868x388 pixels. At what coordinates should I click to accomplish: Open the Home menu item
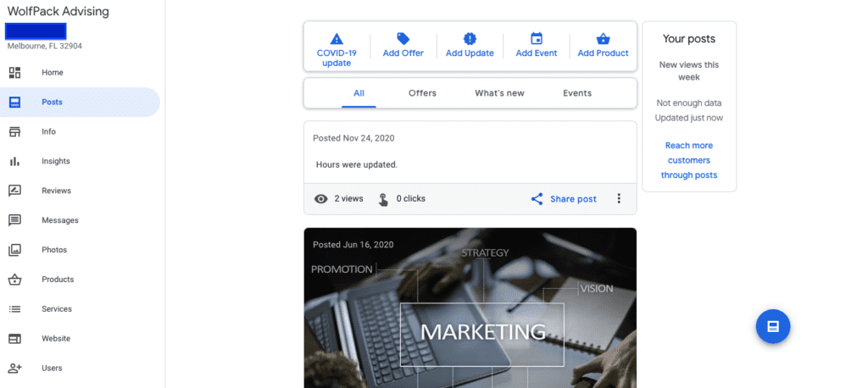click(80, 73)
